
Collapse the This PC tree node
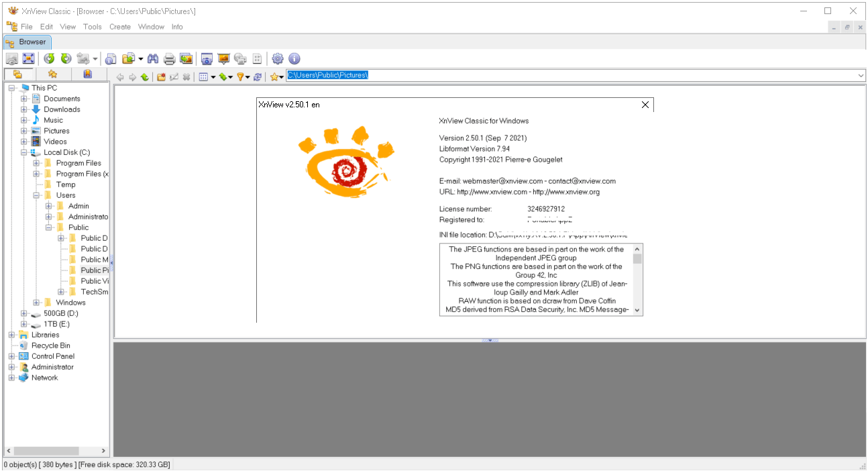pyautogui.click(x=11, y=88)
